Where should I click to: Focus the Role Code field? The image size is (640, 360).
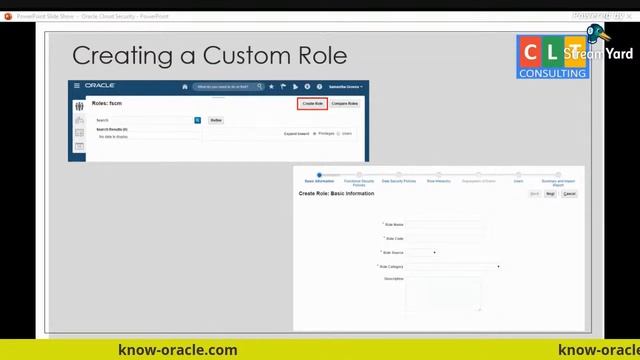(444, 238)
